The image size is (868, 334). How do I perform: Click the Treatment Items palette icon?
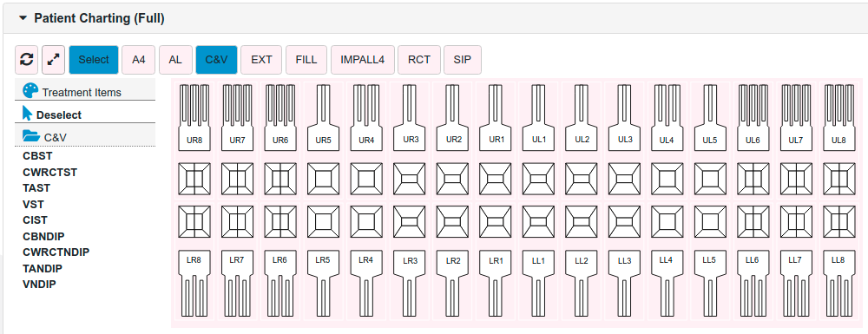(30, 91)
